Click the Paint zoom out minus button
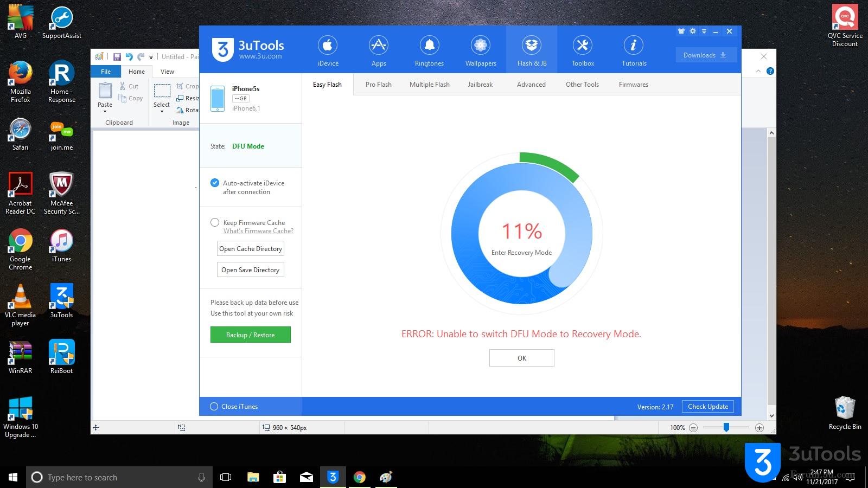868x488 pixels. pyautogui.click(x=693, y=428)
